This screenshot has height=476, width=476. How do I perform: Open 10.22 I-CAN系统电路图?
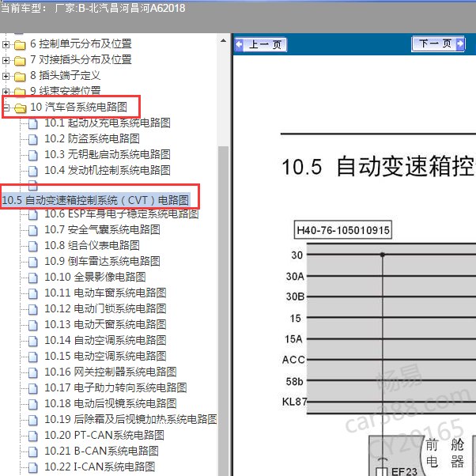(x=100, y=467)
